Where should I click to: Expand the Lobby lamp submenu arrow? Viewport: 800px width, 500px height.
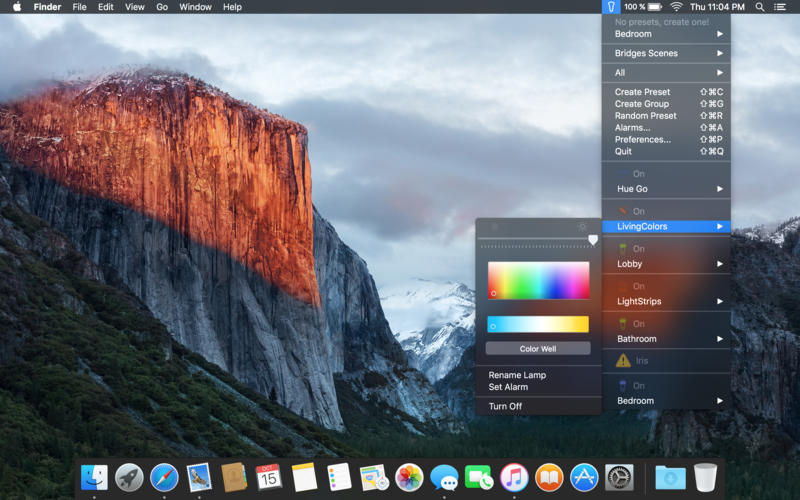pos(719,264)
